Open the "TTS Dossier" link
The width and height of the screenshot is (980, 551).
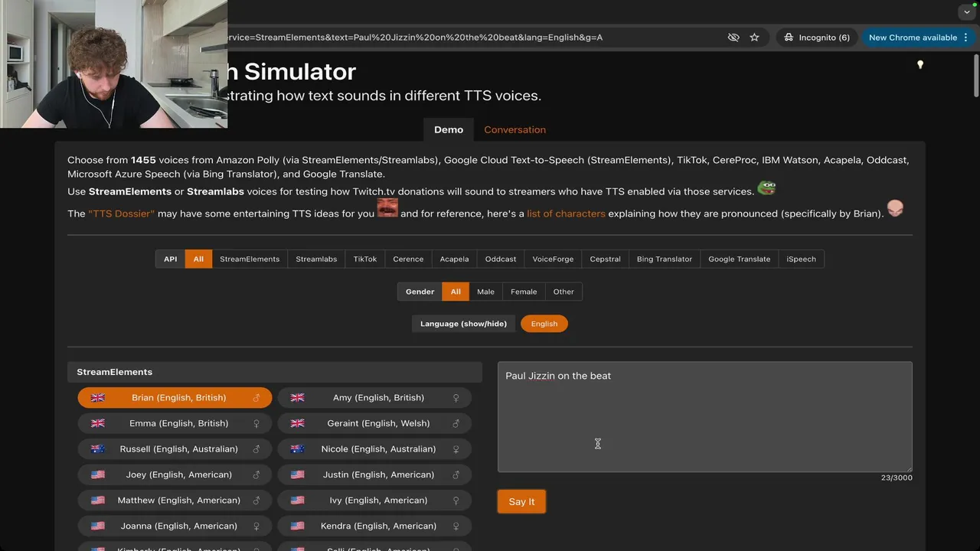point(122,214)
